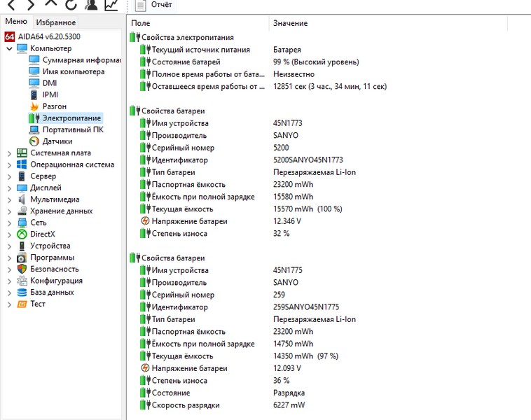
Task: Collapse the Компьютер tree node
Action: pos(9,48)
